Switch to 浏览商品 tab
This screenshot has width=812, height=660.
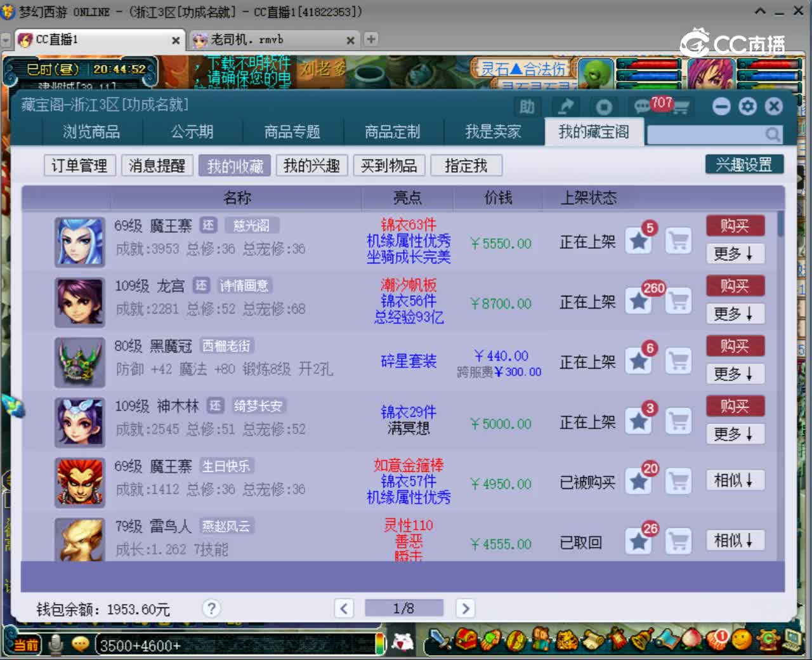[91, 132]
